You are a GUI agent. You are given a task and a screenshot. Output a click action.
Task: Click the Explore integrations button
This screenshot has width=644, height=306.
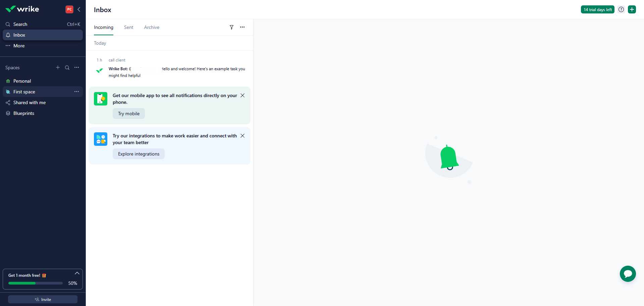[139, 154]
